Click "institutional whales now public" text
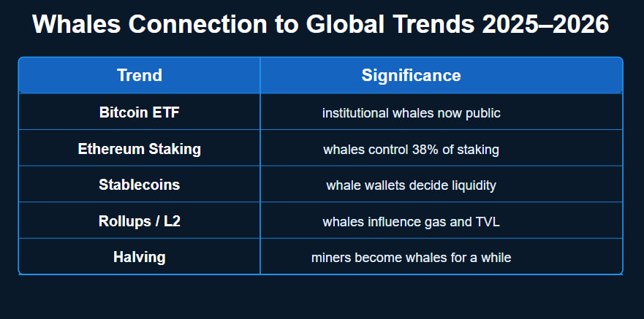 (x=411, y=113)
